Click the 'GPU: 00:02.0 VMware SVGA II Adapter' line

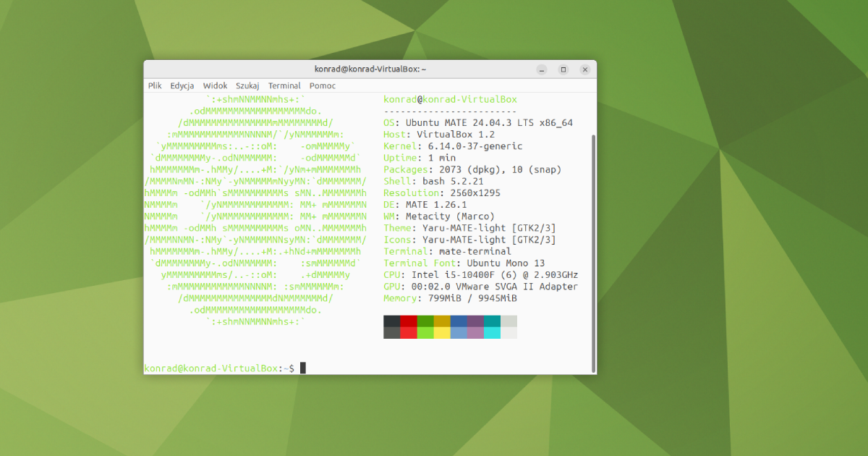point(481,287)
